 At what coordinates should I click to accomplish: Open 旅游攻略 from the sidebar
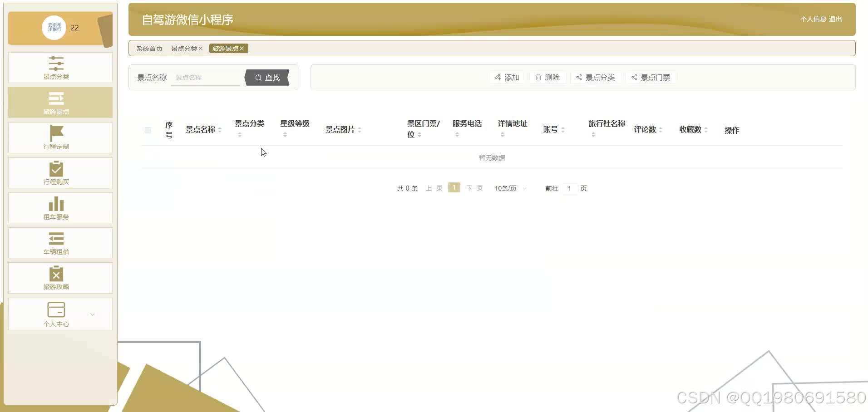point(56,275)
